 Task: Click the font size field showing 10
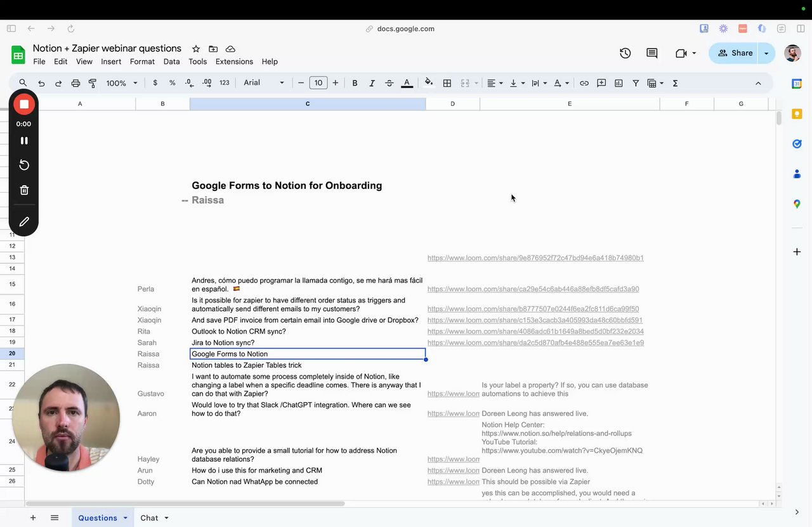click(x=318, y=83)
